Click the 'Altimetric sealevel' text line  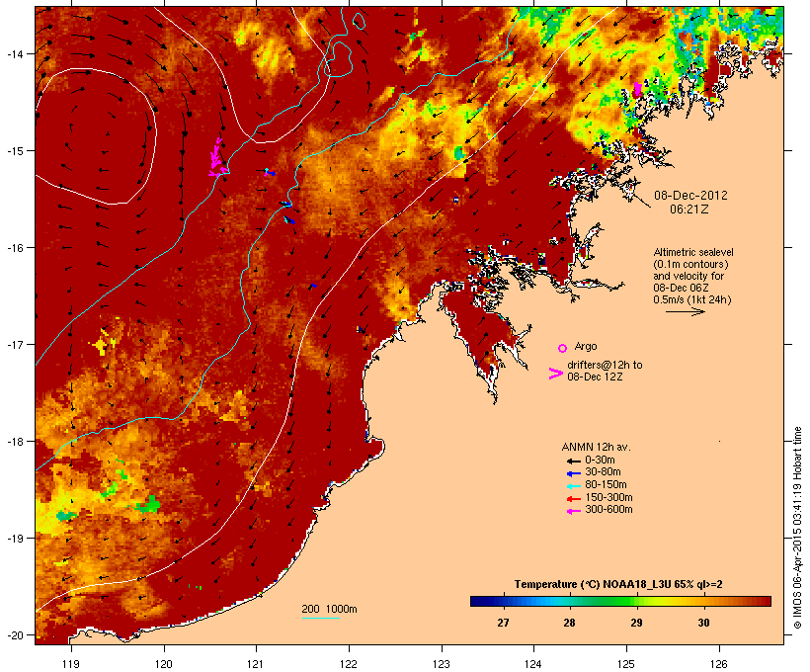pos(693,252)
